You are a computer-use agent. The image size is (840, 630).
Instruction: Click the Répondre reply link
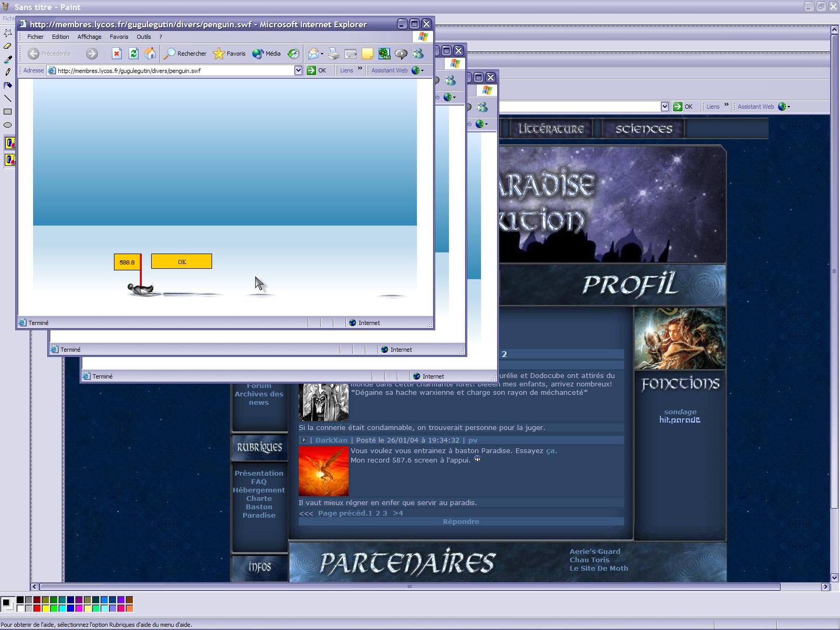[x=461, y=521]
